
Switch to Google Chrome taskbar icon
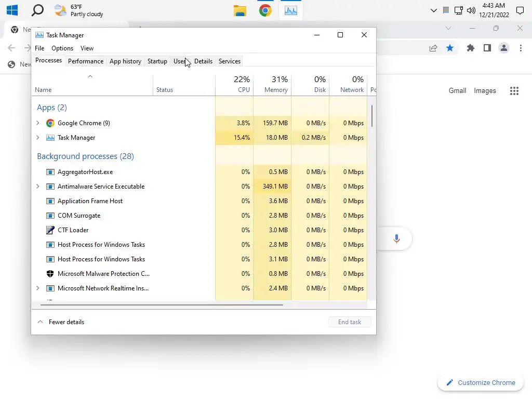tap(265, 10)
